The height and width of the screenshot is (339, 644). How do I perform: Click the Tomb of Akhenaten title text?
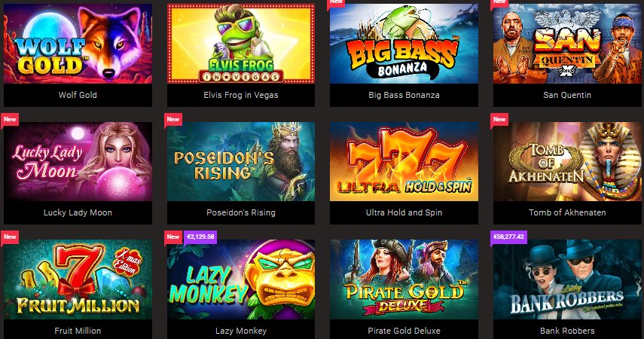coord(567,212)
